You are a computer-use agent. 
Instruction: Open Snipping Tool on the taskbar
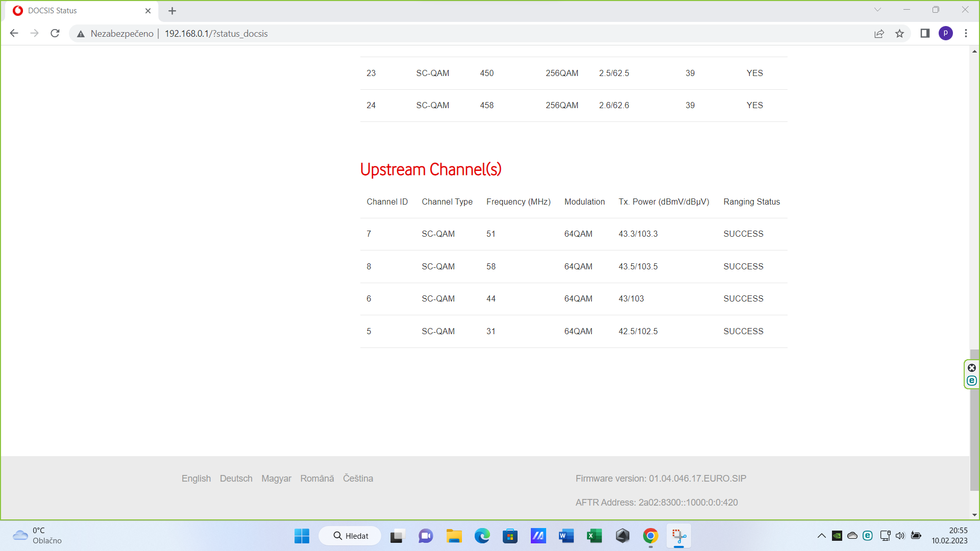click(679, 536)
